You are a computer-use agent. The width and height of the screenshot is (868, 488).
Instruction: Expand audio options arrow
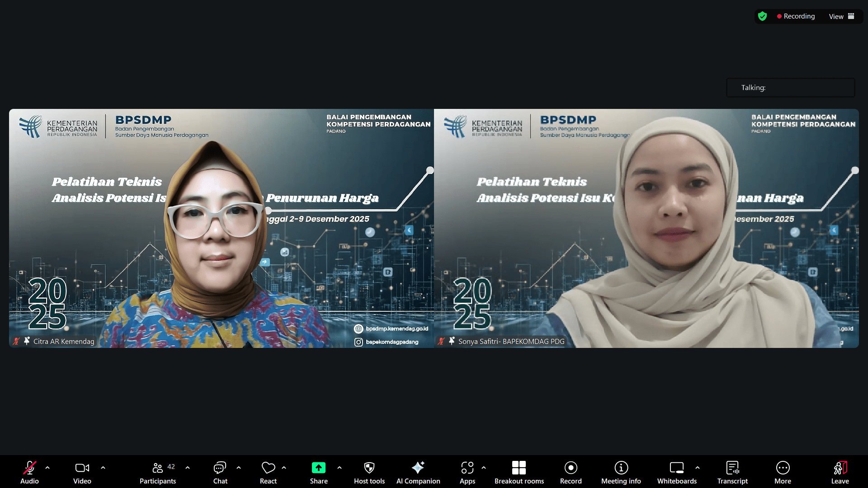[47, 468]
